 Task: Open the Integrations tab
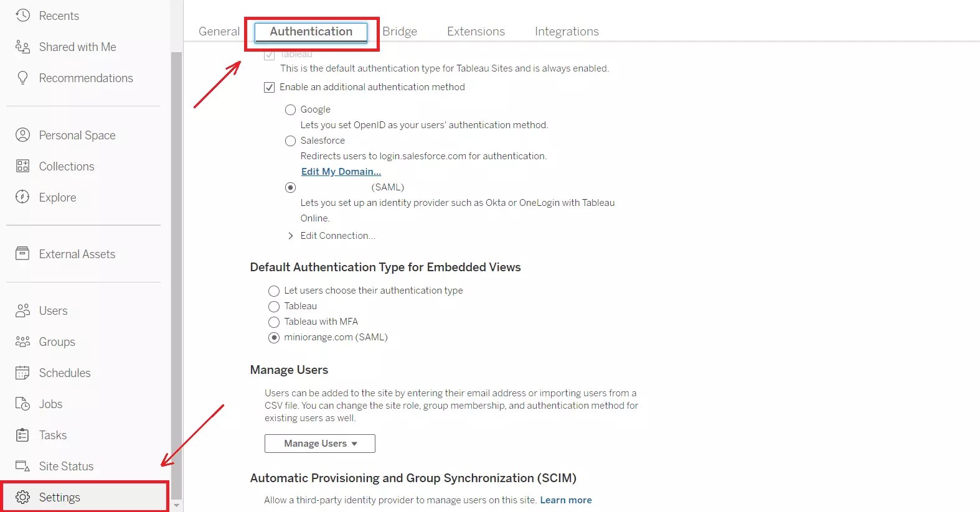tap(566, 31)
